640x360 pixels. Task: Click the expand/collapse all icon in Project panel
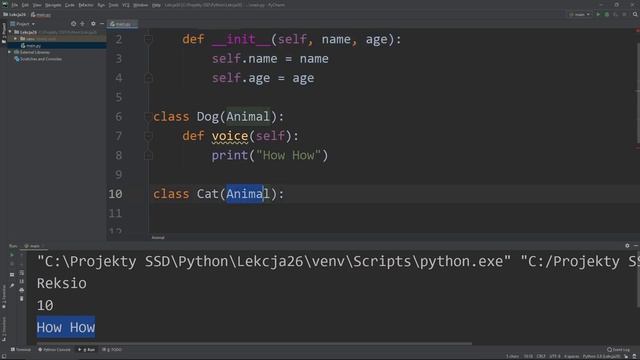[82, 24]
